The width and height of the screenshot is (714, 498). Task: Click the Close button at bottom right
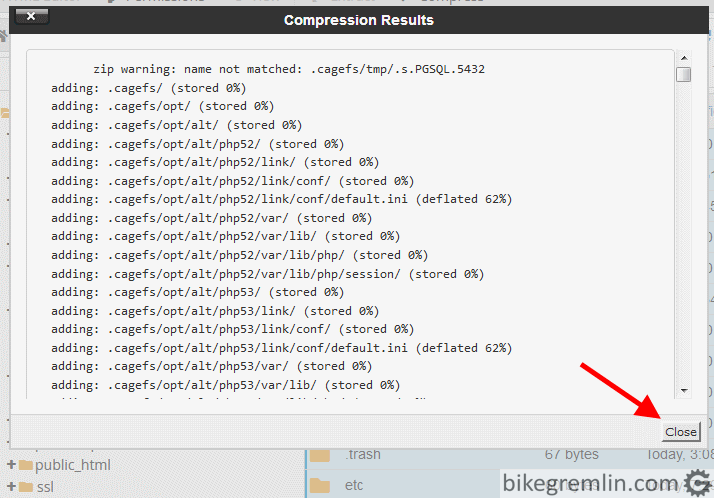tap(681, 432)
